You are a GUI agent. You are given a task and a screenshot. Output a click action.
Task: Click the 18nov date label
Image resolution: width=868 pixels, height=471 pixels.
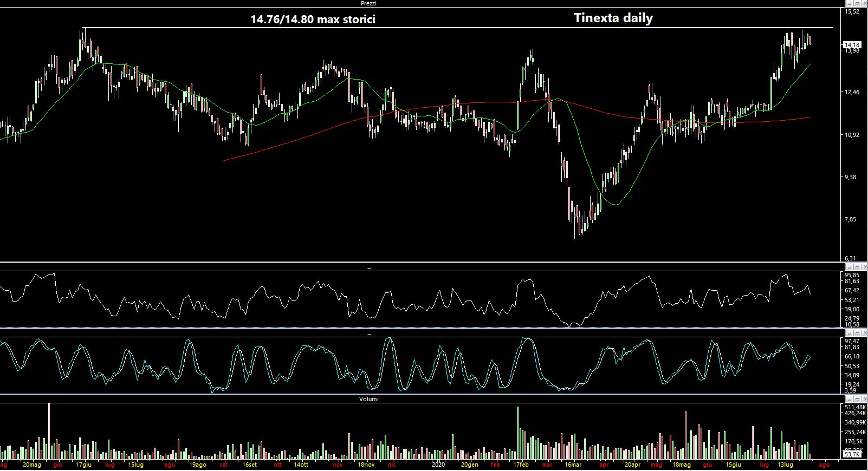[x=366, y=465]
